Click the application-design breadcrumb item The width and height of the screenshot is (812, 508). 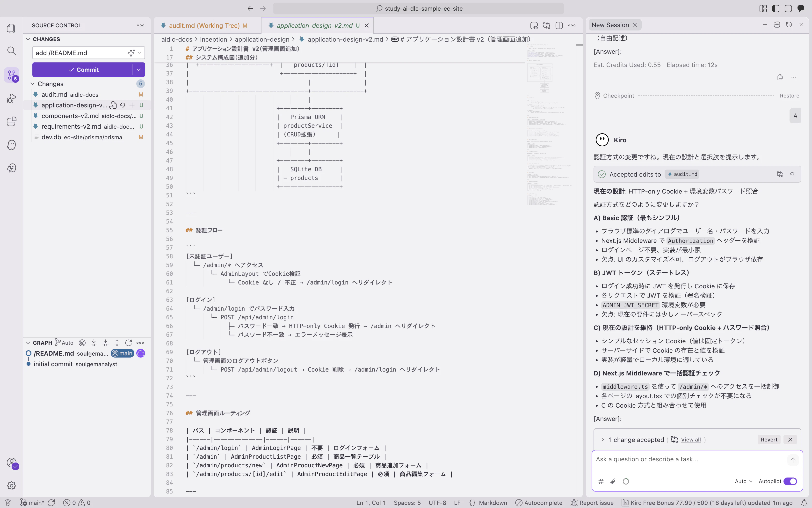262,39
